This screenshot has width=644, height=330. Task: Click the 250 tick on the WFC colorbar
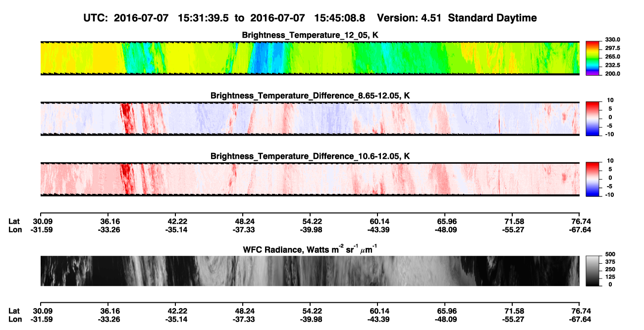611,269
